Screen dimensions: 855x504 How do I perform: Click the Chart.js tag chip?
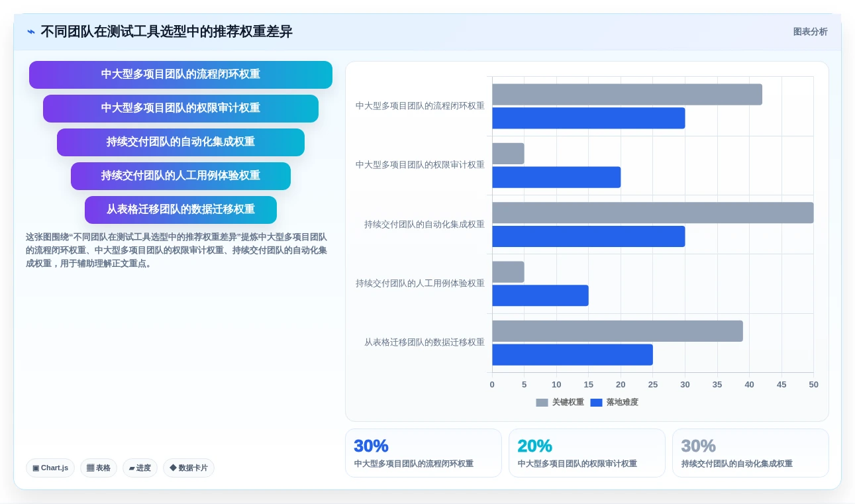(x=50, y=468)
